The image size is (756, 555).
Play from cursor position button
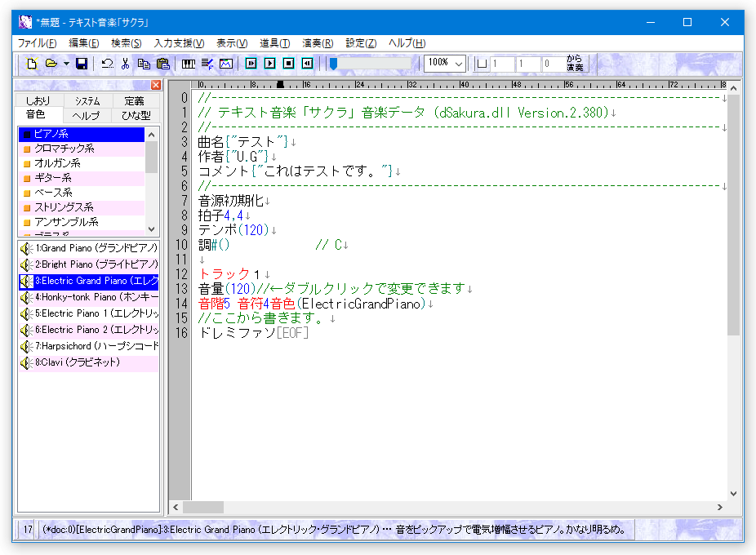(x=251, y=64)
